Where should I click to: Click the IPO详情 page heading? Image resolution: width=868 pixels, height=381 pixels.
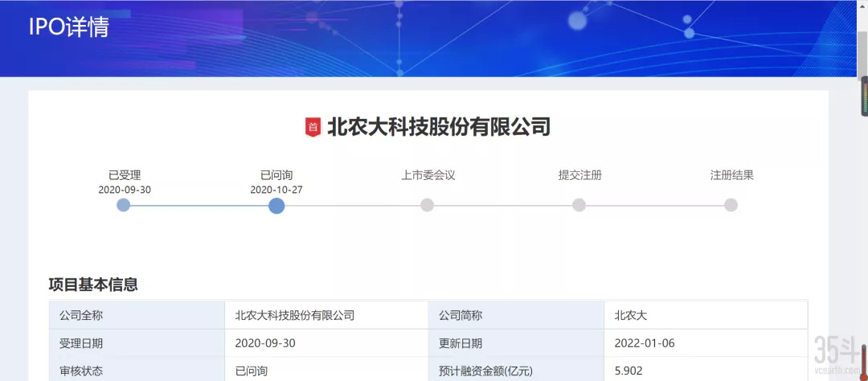[68, 27]
